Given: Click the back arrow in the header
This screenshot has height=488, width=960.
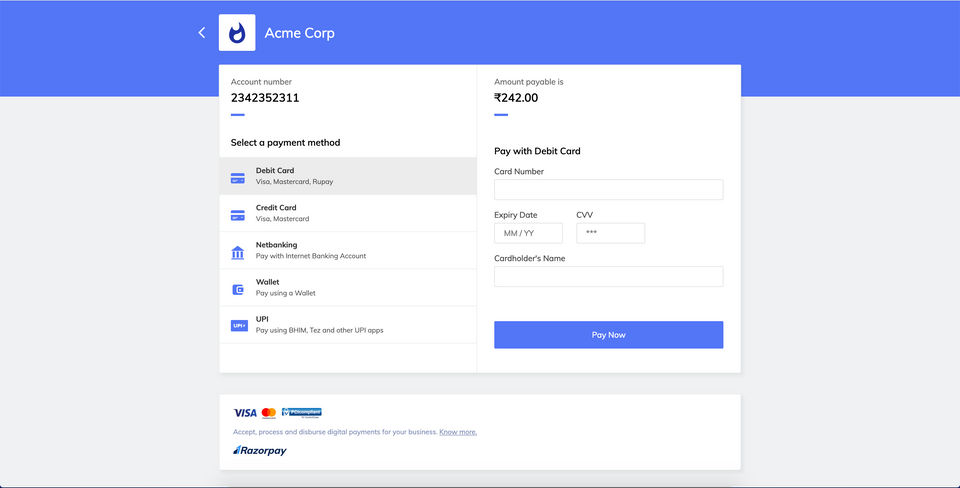Looking at the screenshot, I should [x=202, y=33].
